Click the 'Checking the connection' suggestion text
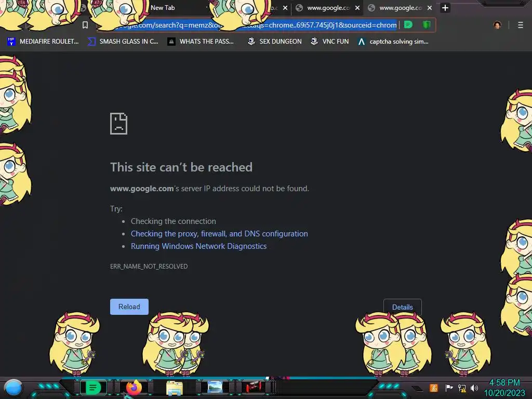The image size is (532, 399). click(174, 221)
